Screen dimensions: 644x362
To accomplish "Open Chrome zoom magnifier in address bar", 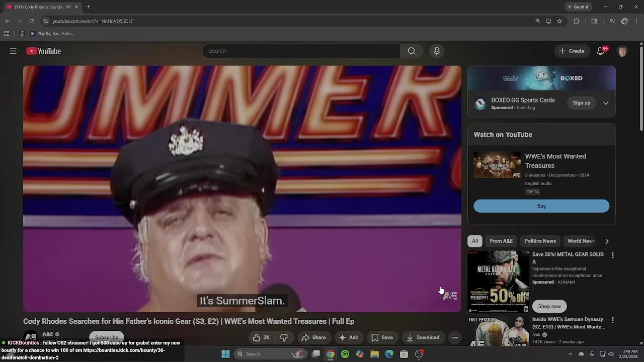I will click(x=538, y=21).
